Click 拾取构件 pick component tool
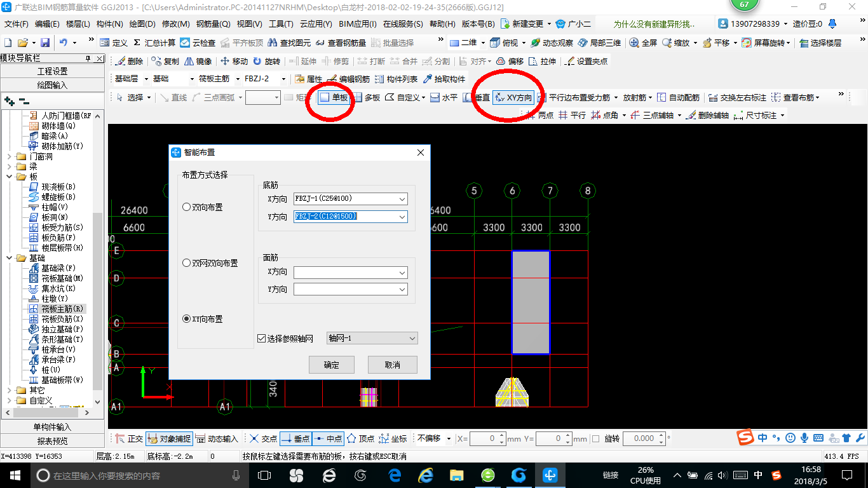 [444, 79]
